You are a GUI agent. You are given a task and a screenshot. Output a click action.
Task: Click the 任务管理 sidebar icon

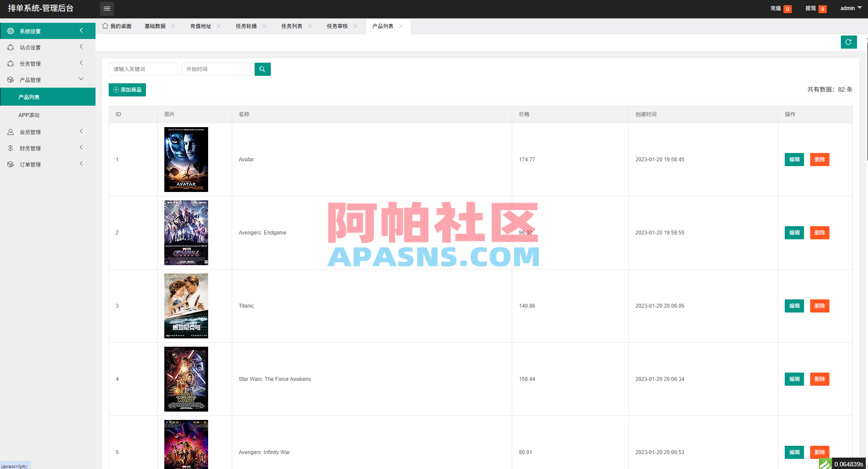[x=11, y=63]
